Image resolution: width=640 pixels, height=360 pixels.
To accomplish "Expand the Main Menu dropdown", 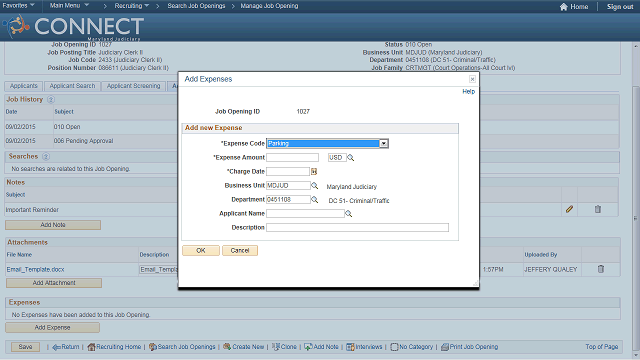I will point(69,6).
